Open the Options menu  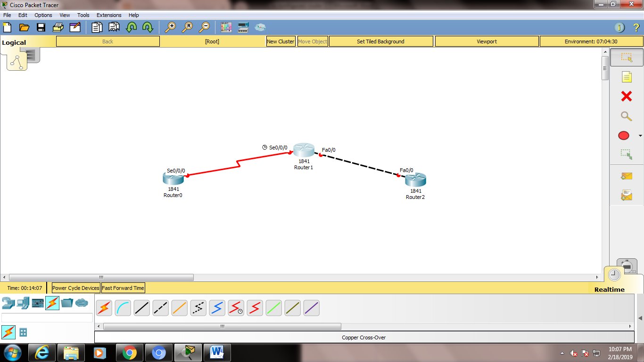43,15
